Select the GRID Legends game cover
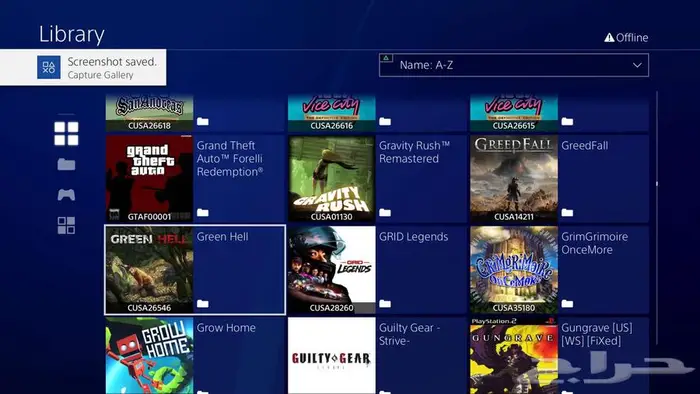This screenshot has height=394, width=700. (x=332, y=270)
